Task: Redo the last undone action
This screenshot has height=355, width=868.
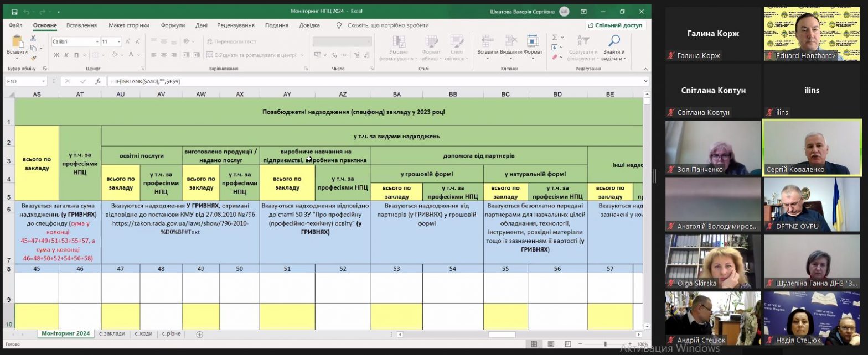Action: tap(42, 12)
